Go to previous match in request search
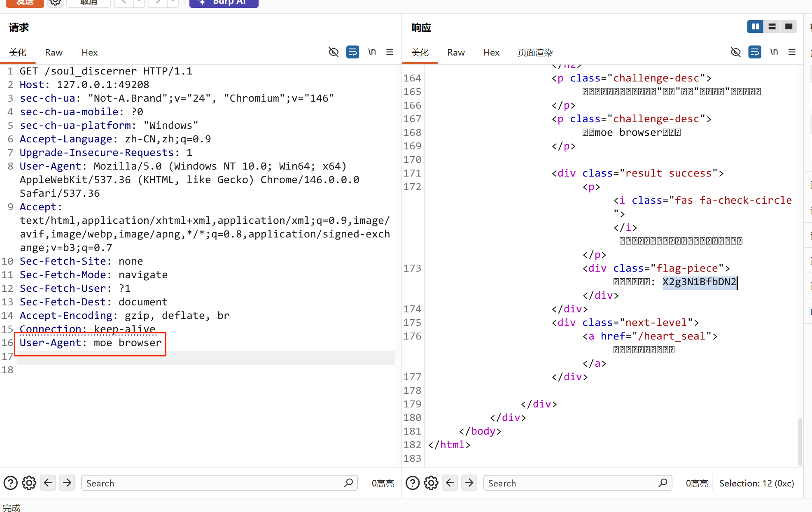Image resolution: width=812 pixels, height=512 pixels. point(48,483)
